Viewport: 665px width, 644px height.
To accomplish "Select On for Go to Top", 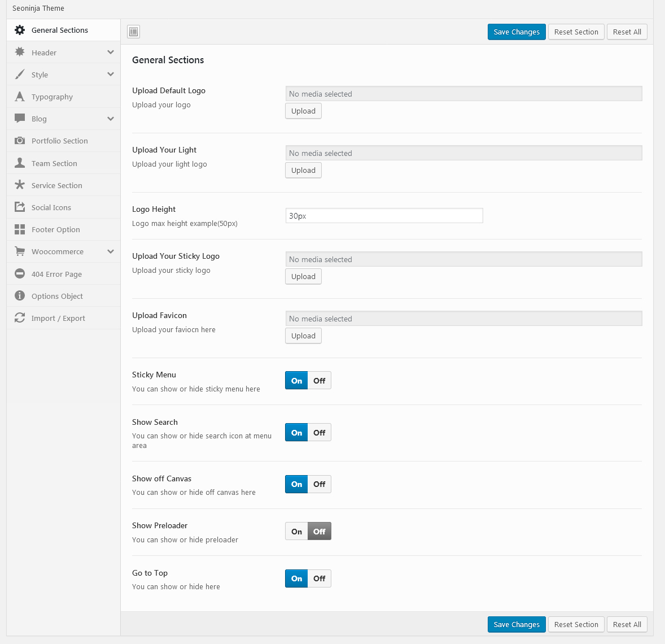I will coord(296,578).
